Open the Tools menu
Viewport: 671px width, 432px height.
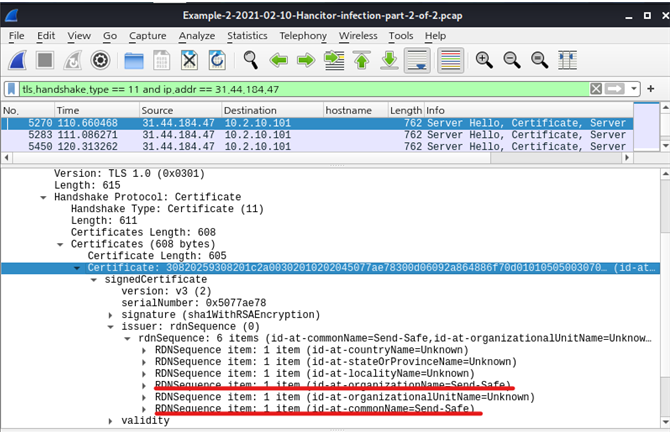[401, 36]
